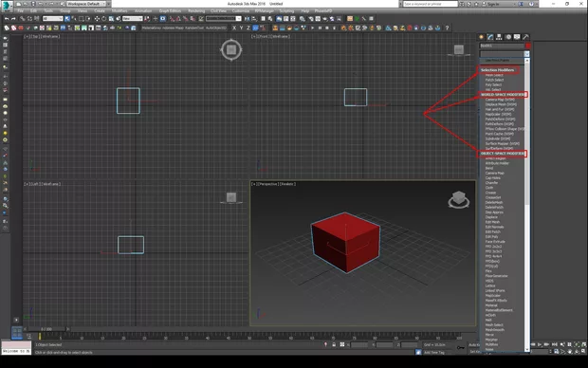Open the selection filter All dropdown
This screenshot has width=588, height=368.
[52, 18]
